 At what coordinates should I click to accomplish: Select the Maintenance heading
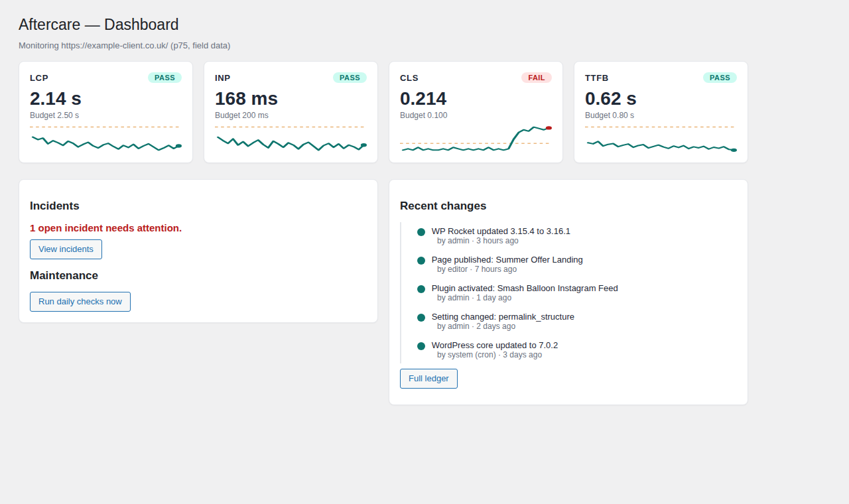64,276
